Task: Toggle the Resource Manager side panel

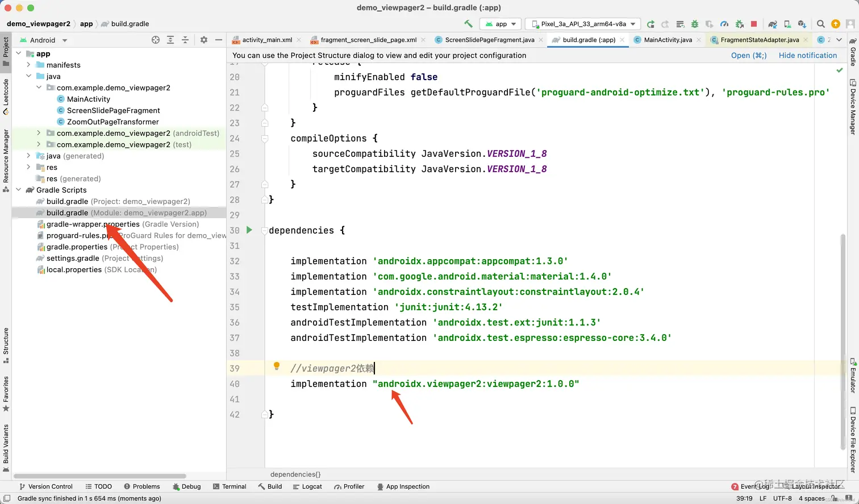Action: [6, 161]
